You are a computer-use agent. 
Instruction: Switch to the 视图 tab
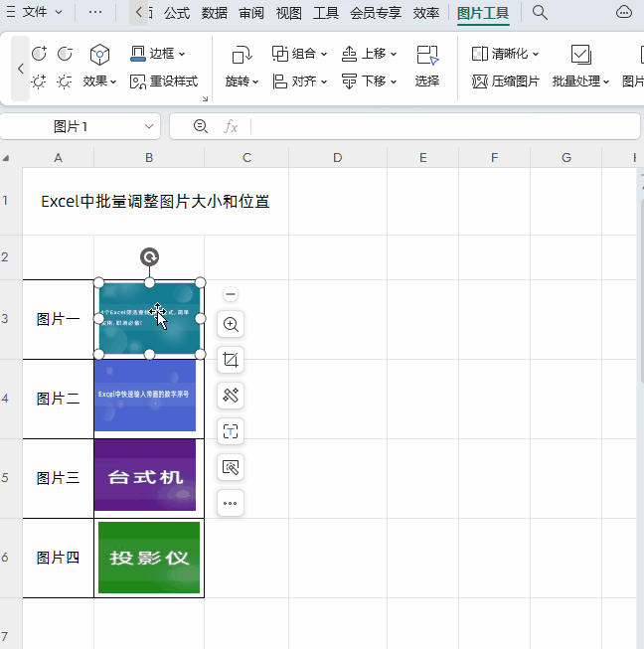[x=289, y=13]
